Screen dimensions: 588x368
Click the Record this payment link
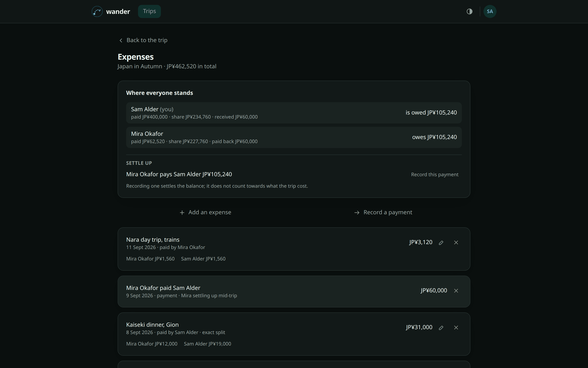pos(435,175)
